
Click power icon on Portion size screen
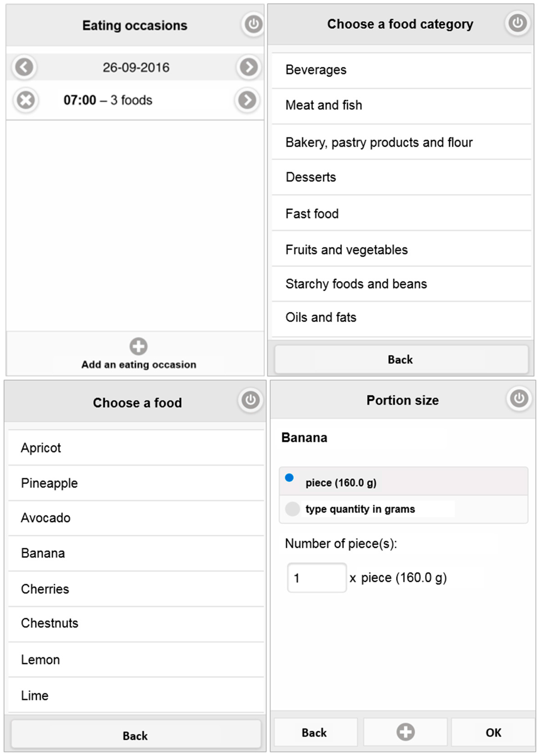(519, 398)
